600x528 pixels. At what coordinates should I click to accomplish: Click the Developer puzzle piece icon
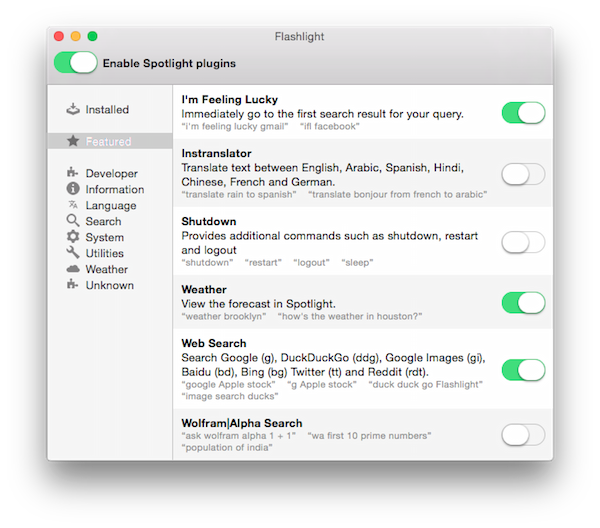tap(72, 173)
